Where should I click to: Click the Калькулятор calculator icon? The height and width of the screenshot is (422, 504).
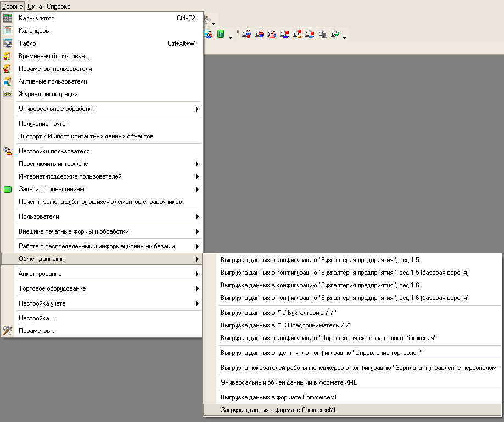8,18
